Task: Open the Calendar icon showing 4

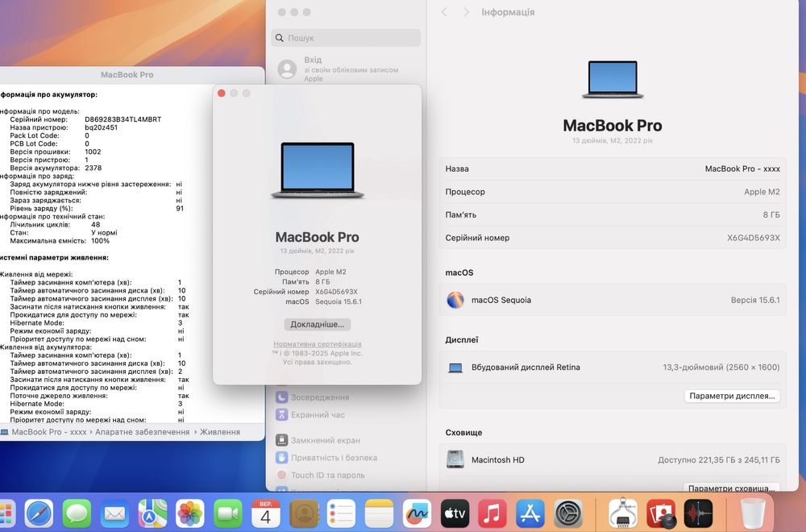Action: (266, 513)
